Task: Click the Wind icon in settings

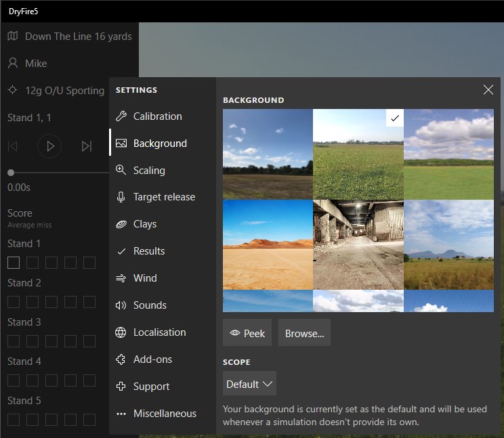Action: [121, 278]
